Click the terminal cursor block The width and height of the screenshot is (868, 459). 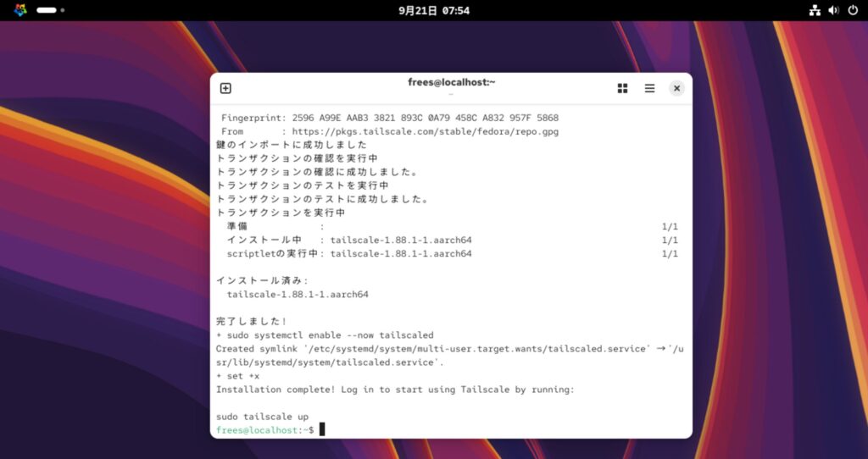pyautogui.click(x=322, y=430)
